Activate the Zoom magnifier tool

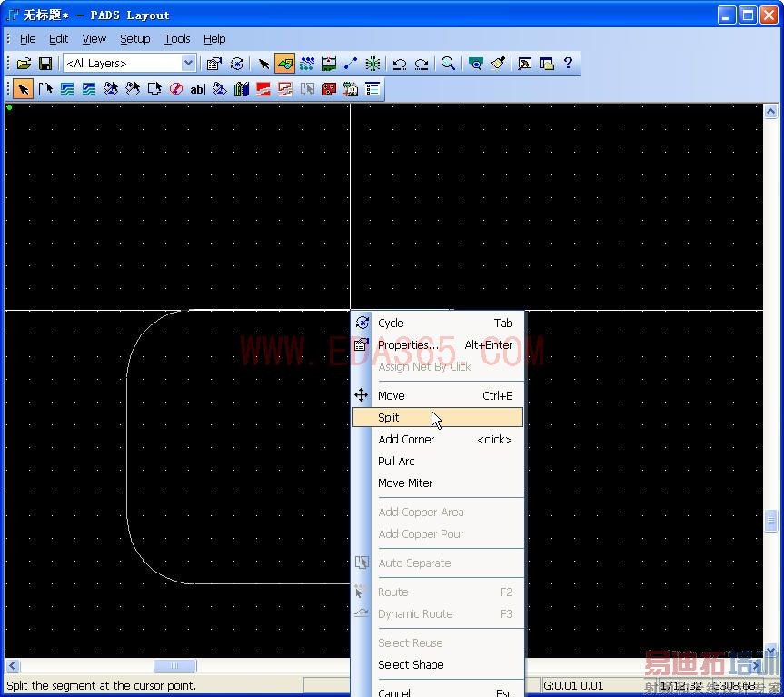coord(448,64)
